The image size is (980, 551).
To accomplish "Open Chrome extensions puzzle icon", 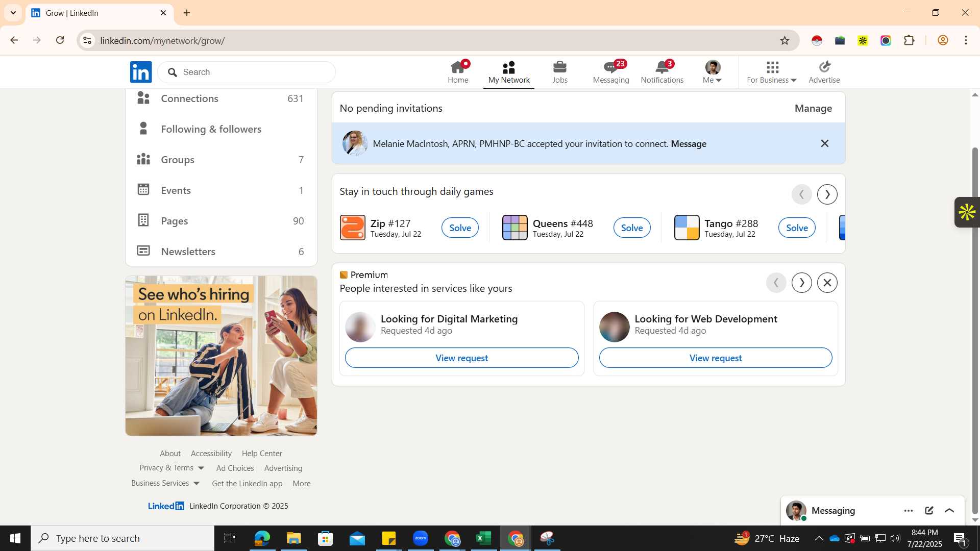I will (909, 40).
